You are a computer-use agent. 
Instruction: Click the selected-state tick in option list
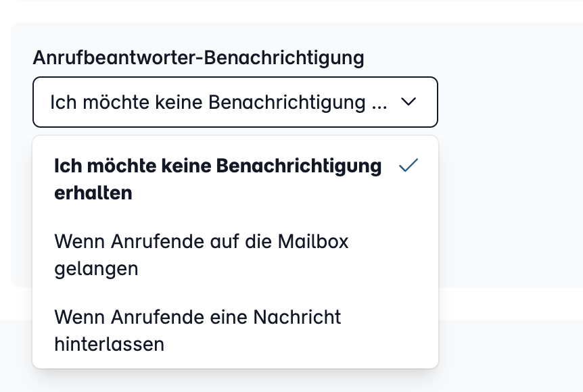409,166
